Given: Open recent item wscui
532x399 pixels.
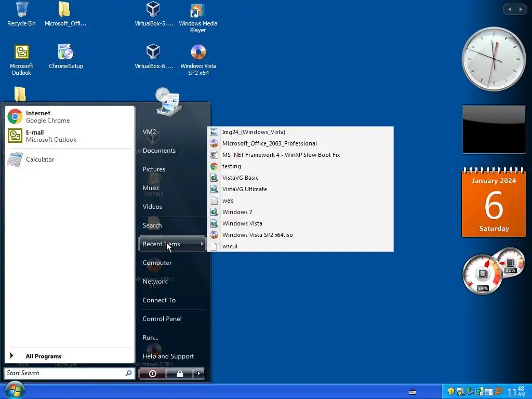Looking at the screenshot, I should pyautogui.click(x=300, y=246).
